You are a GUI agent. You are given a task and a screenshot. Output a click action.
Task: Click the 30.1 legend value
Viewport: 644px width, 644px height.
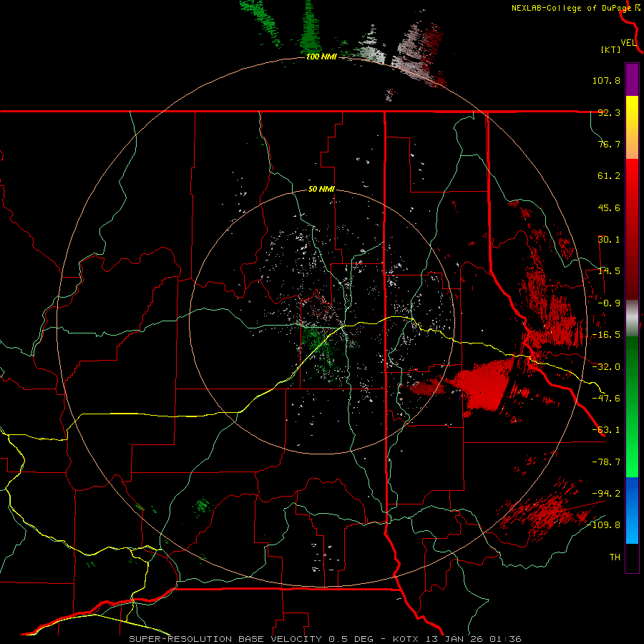tap(609, 240)
